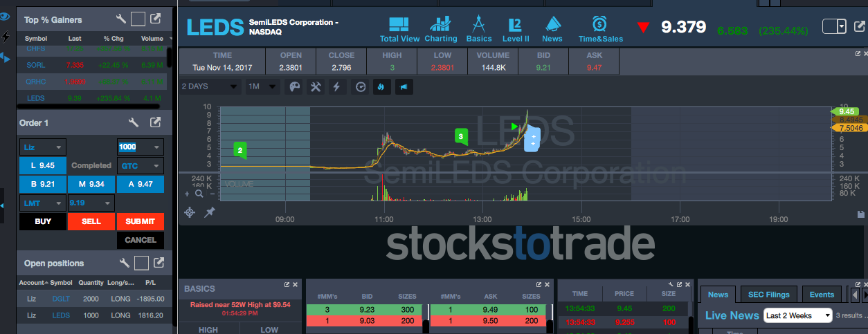Toggle the flame hot-list chart icon

tap(381, 86)
